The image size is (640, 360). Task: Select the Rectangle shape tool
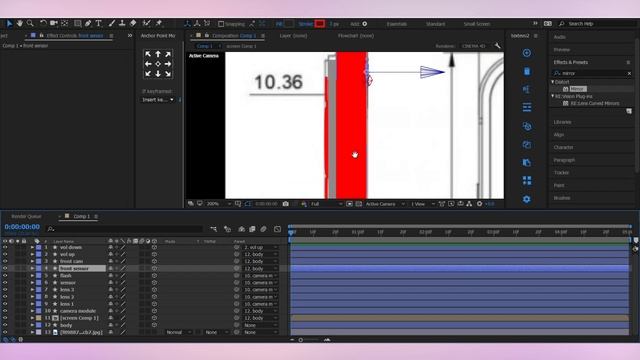(x=77, y=24)
